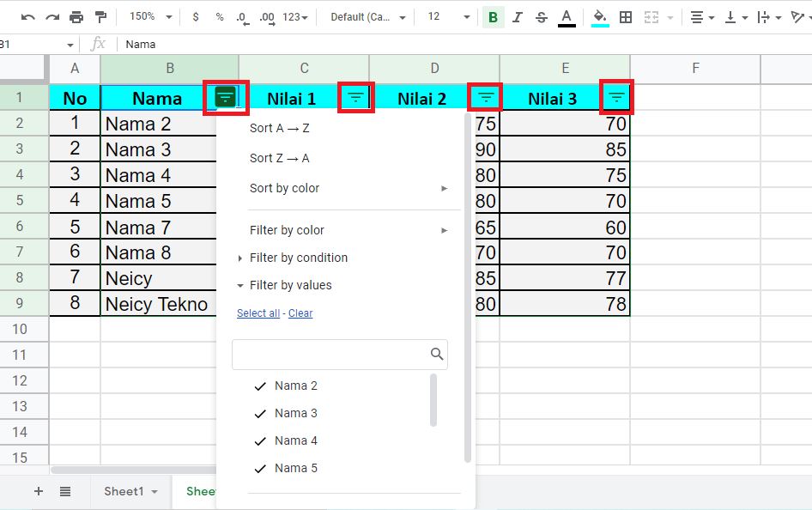The width and height of the screenshot is (812, 510).
Task: Select column F header
Action: [695, 69]
